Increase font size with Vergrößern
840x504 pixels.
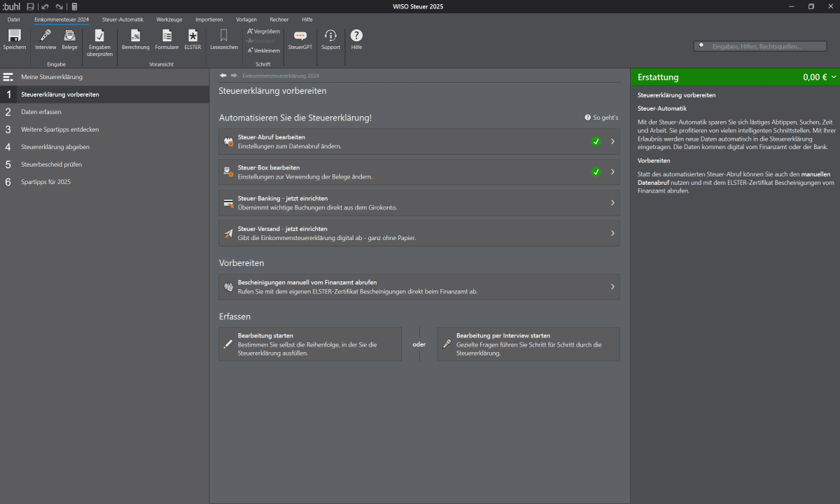pos(263,31)
